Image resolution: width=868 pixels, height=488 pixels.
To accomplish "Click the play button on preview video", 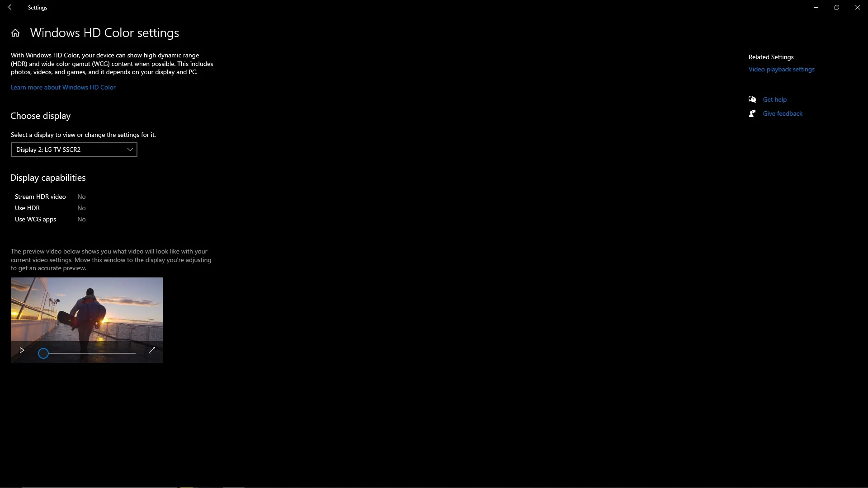I will point(21,350).
